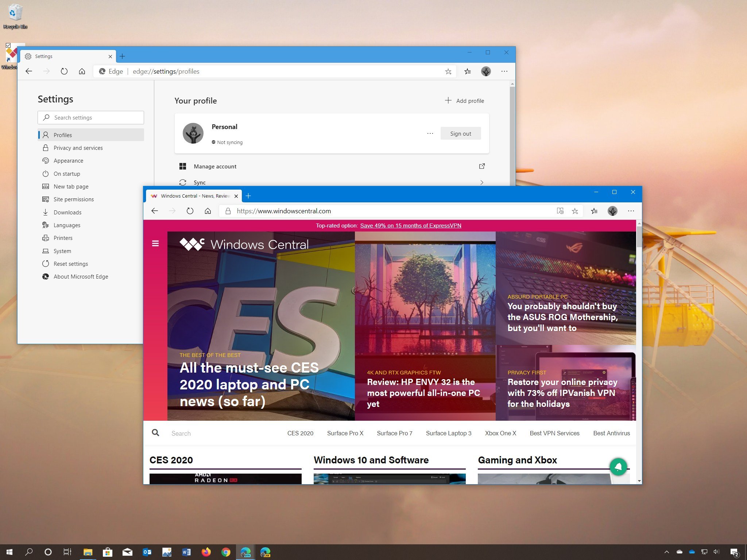Click the Search settings input field

pos(91,117)
